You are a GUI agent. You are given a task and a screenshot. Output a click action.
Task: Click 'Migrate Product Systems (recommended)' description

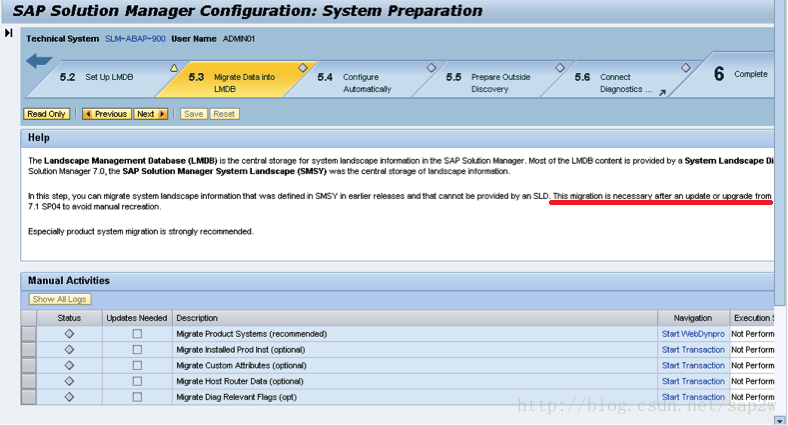point(251,334)
